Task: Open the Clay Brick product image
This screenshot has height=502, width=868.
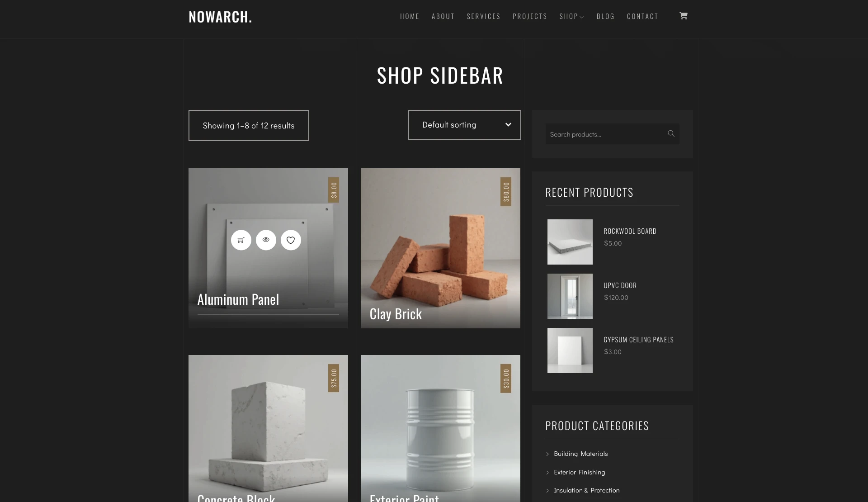Action: (440, 248)
